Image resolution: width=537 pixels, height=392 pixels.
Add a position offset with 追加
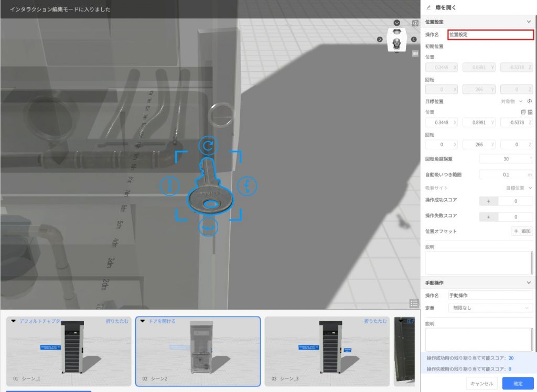522,231
